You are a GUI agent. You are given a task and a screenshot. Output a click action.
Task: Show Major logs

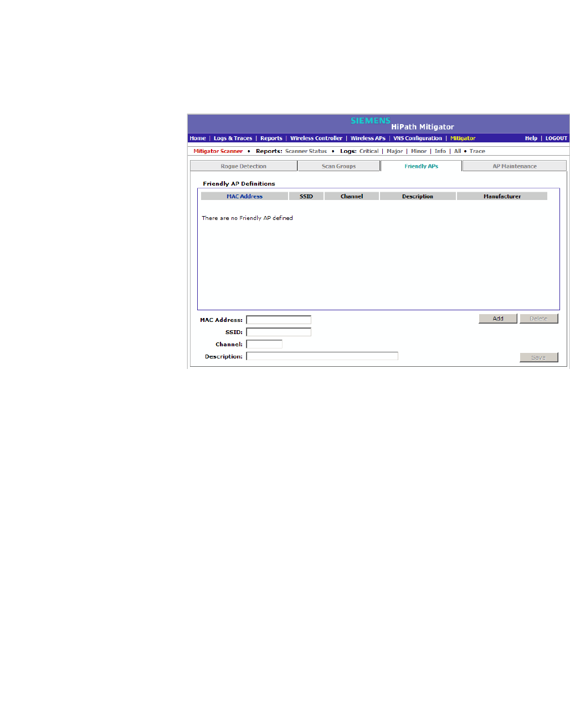coord(395,151)
